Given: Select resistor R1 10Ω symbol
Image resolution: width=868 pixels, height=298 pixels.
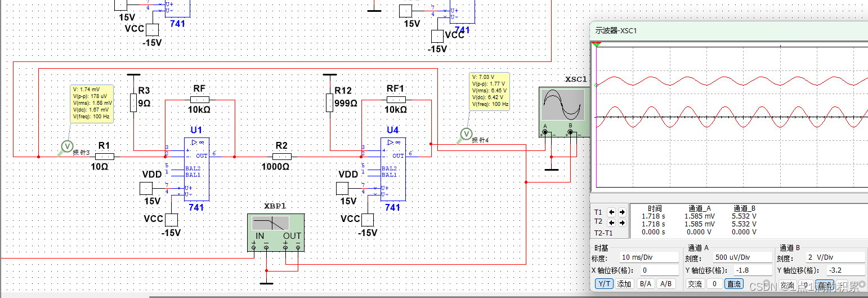Looking at the screenshot, I should (104, 157).
